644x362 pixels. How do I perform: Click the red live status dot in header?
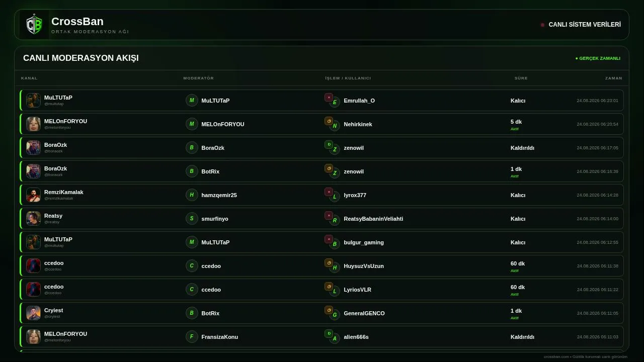pos(542,25)
